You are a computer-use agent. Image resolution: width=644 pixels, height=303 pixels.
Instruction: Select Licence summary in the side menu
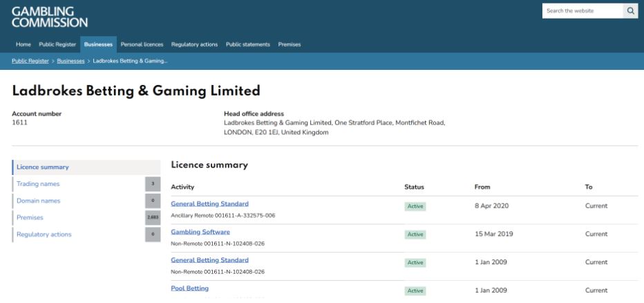click(x=86, y=167)
